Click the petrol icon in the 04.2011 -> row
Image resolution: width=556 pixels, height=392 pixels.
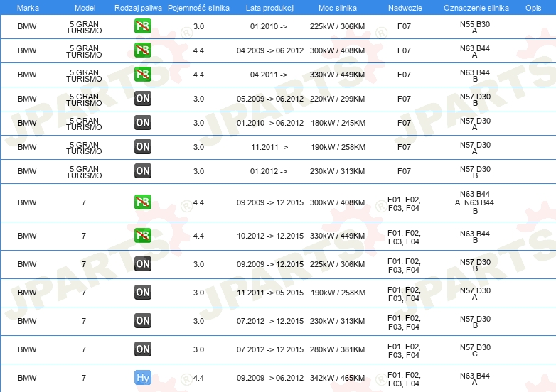coord(142,75)
